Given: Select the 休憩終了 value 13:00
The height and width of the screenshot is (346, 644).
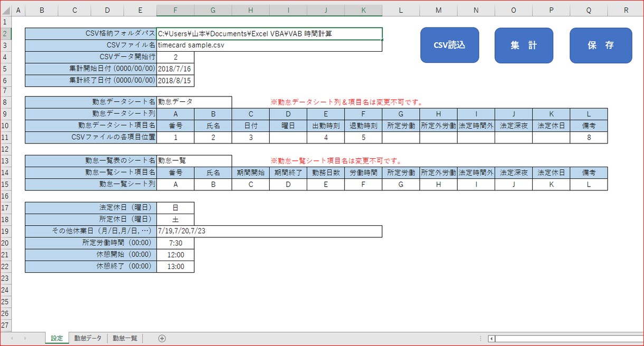Looking at the screenshot, I should (175, 266).
